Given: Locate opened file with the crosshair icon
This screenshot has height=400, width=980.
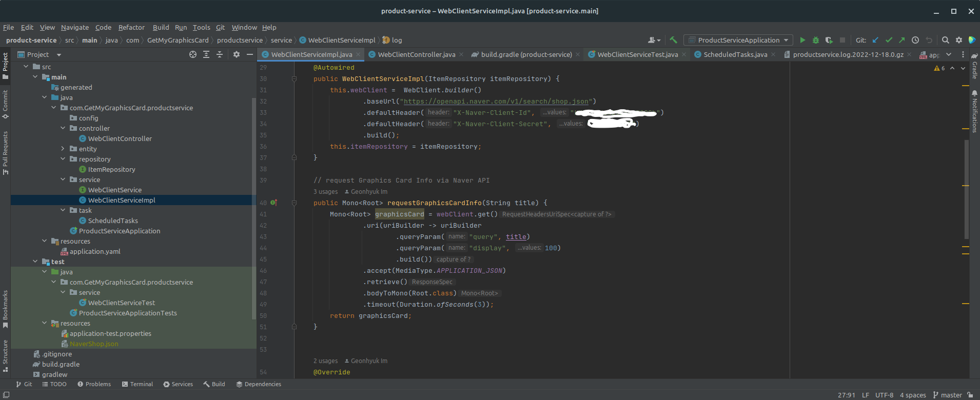Looking at the screenshot, I should 193,54.
